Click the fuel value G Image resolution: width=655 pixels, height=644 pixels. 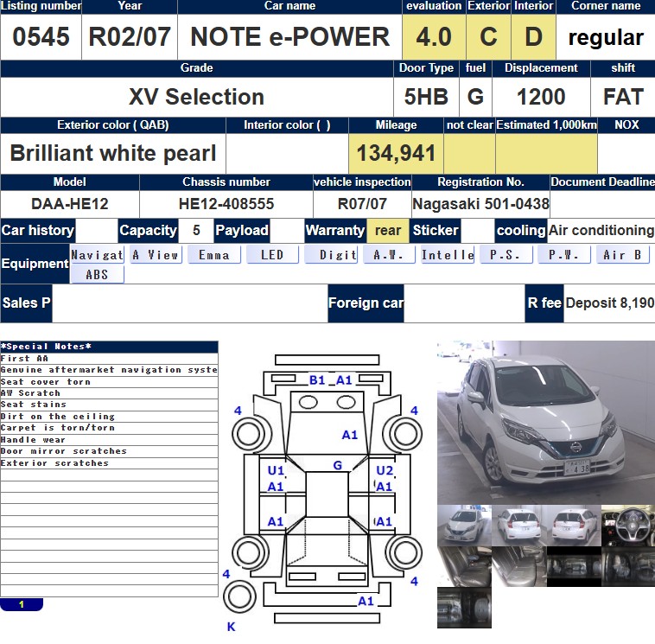pos(475,97)
